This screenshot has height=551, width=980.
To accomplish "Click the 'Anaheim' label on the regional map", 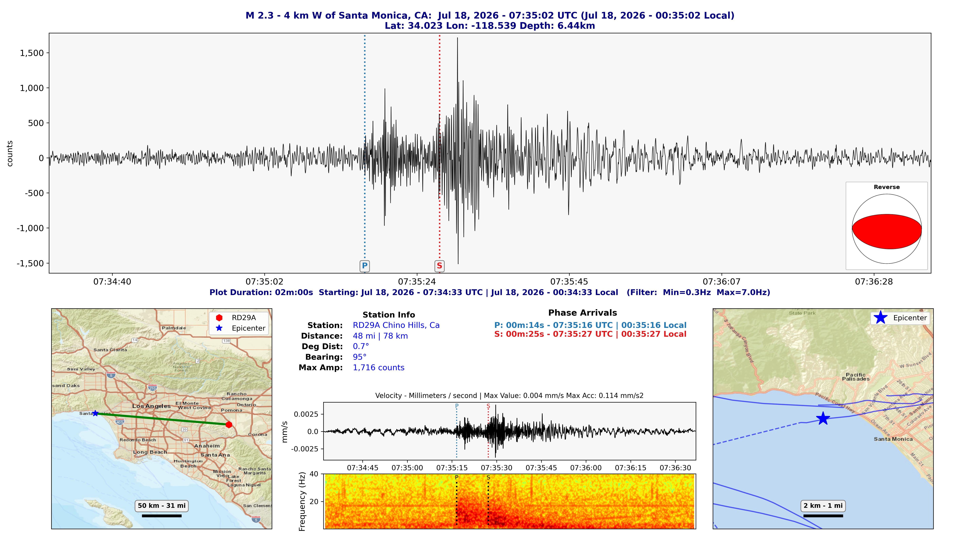I will [207, 446].
